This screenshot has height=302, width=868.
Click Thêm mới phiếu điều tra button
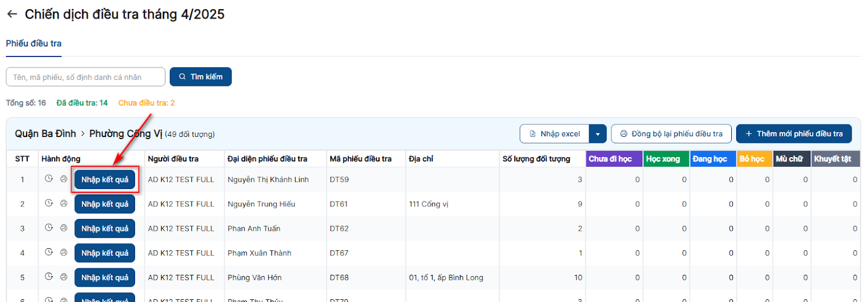(x=794, y=134)
